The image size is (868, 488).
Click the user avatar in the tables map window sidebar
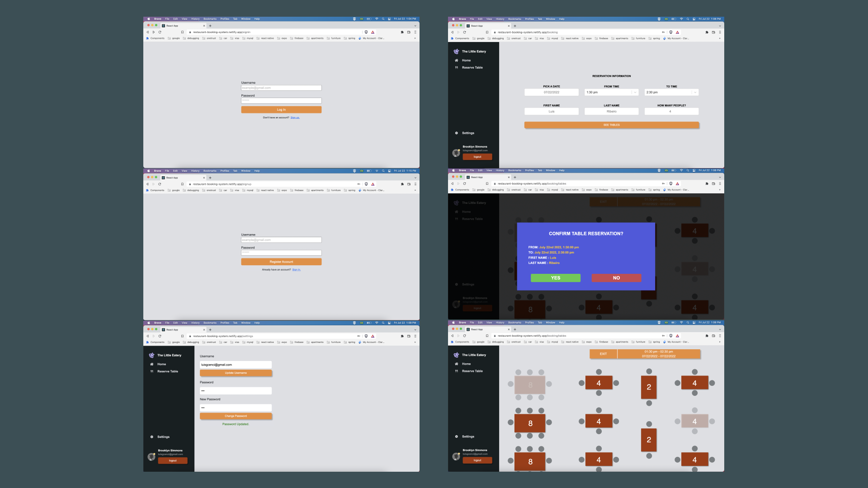[456, 456]
